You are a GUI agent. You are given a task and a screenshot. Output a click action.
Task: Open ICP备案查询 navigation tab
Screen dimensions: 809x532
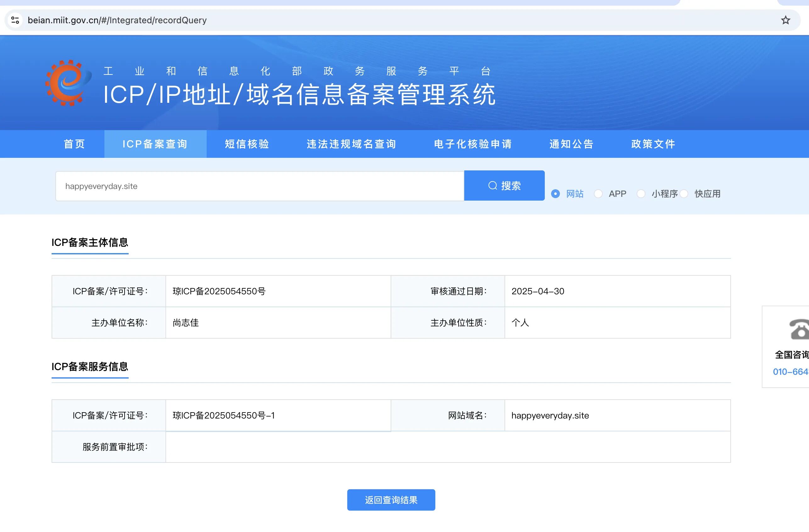(155, 144)
